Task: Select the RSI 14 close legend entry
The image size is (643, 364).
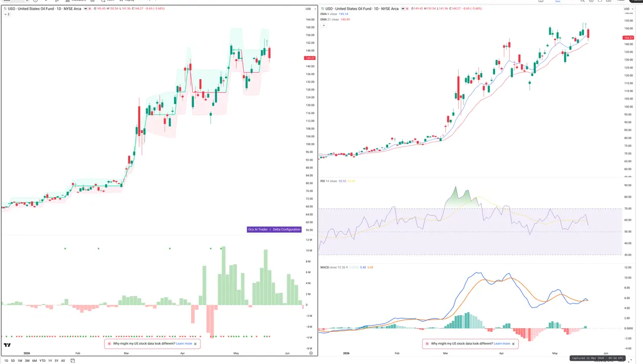Action: [x=328, y=181]
